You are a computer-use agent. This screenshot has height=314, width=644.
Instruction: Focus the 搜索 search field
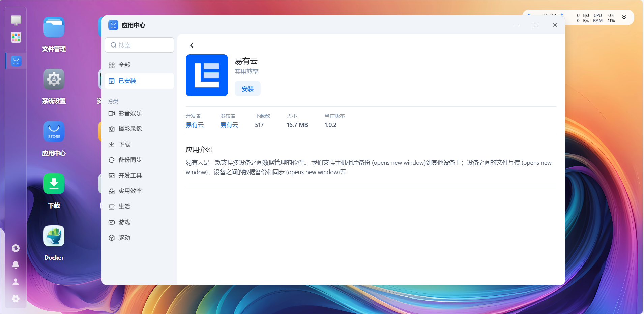139,45
